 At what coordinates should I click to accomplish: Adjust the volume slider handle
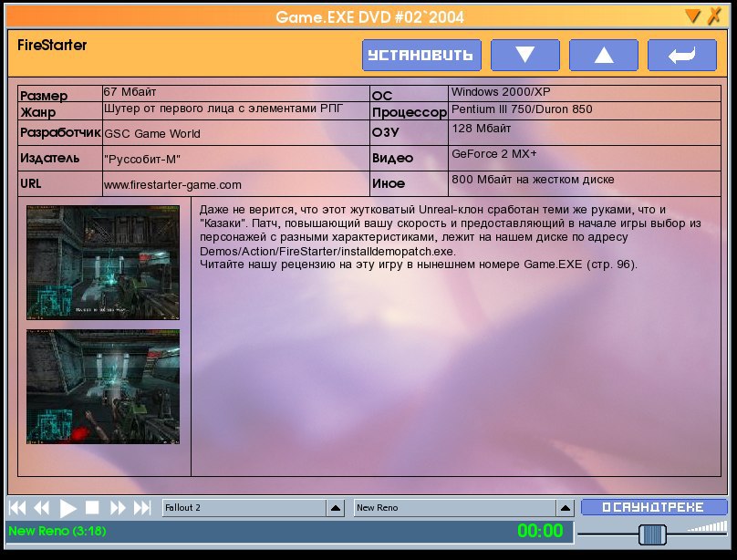652,534
